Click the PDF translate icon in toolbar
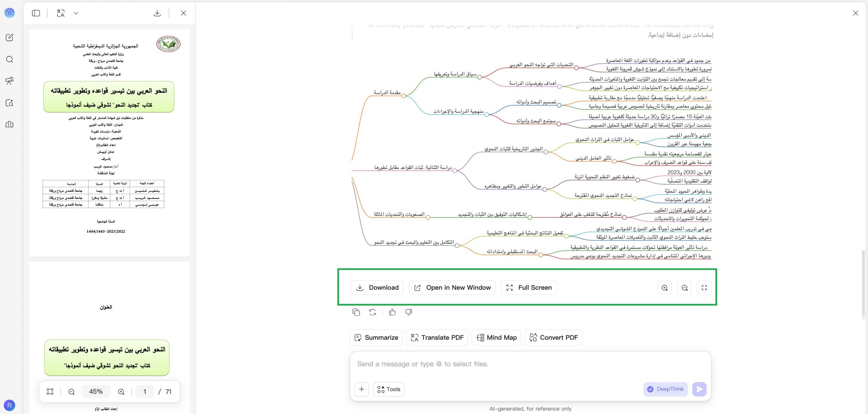The image size is (868, 414). click(61, 13)
